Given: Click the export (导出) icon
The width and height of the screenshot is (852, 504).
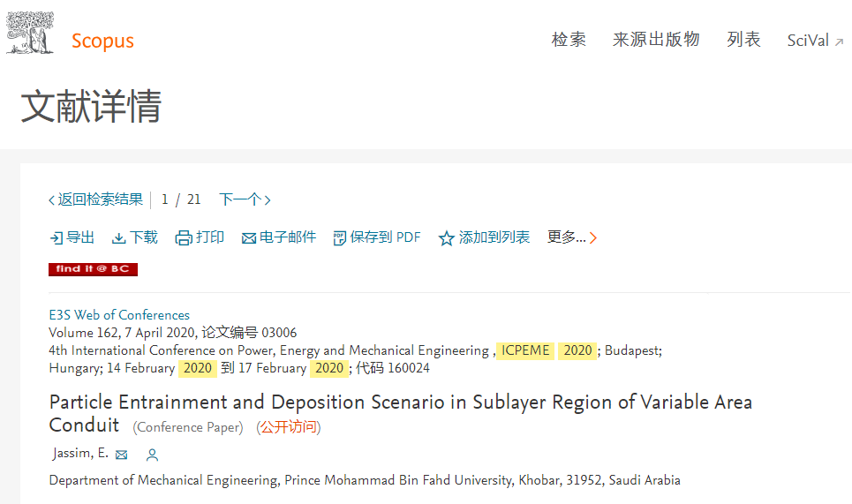Looking at the screenshot, I should pyautogui.click(x=56, y=238).
